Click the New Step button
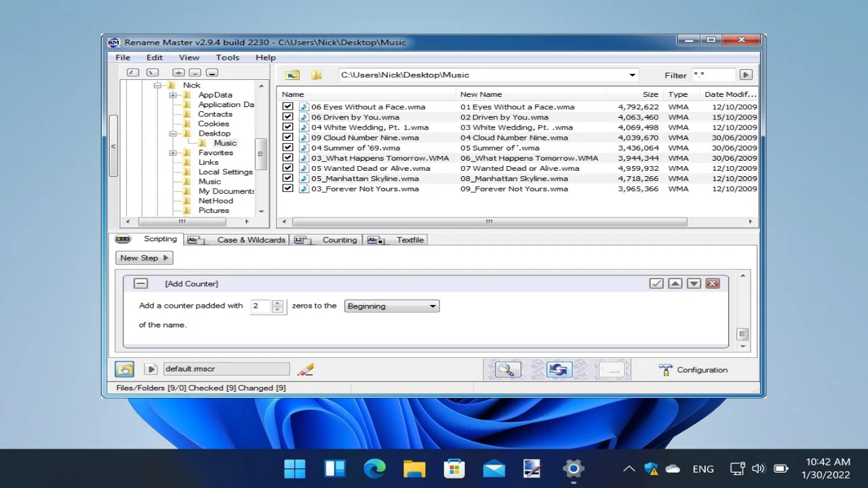The height and width of the screenshot is (488, 868). click(144, 258)
